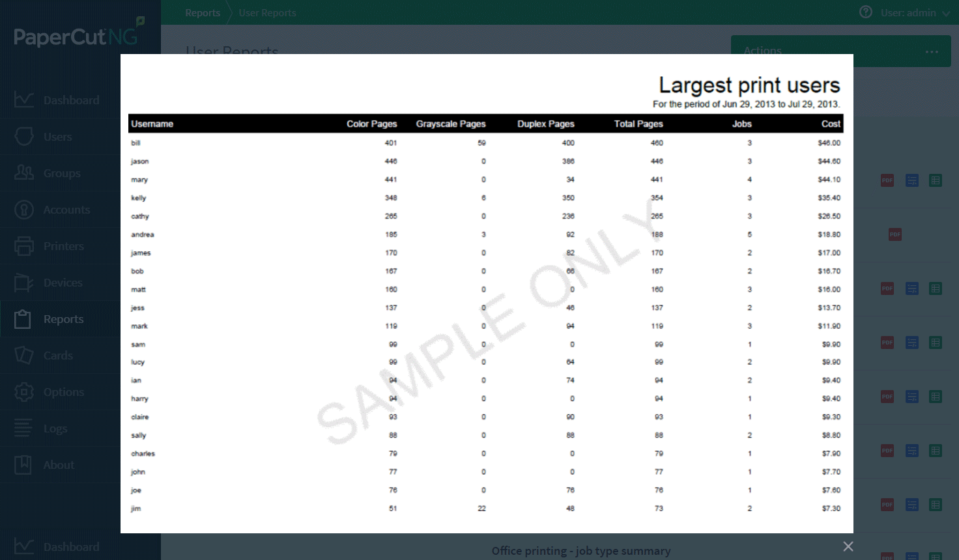Click the period text 'Jun 29, 2013 to Jul 29, 2013'
The height and width of the screenshot is (560, 959).
(x=780, y=104)
